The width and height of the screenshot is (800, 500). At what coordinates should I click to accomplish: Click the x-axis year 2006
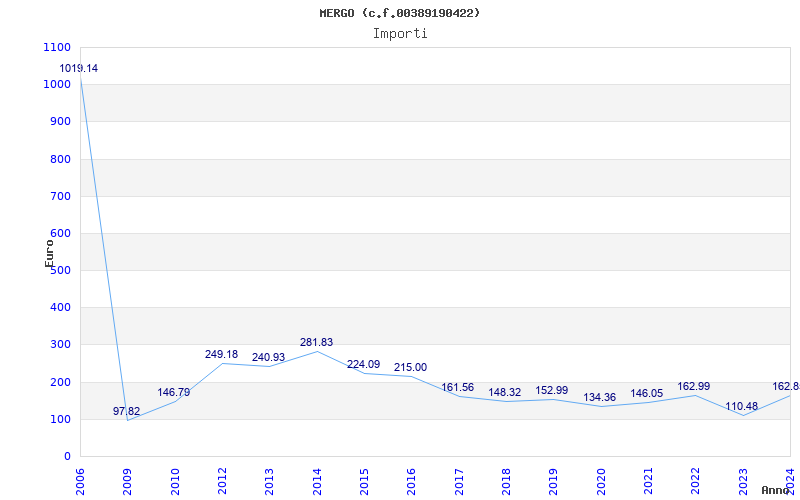[80, 482]
